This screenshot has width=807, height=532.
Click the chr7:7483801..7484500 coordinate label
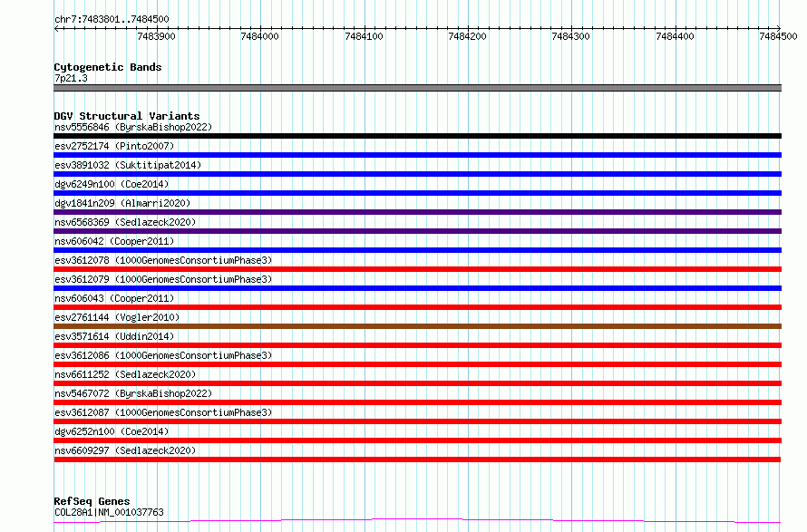click(x=112, y=19)
